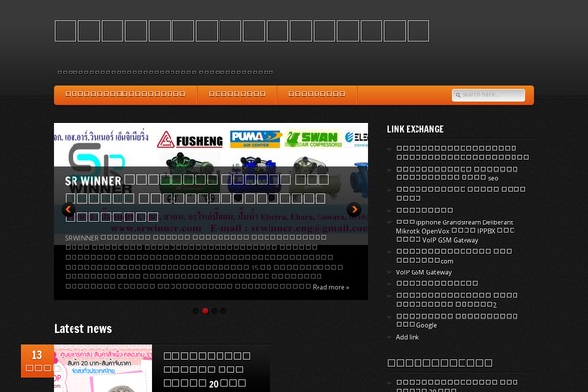Go to the previous slide with the left arrow

click(69, 209)
